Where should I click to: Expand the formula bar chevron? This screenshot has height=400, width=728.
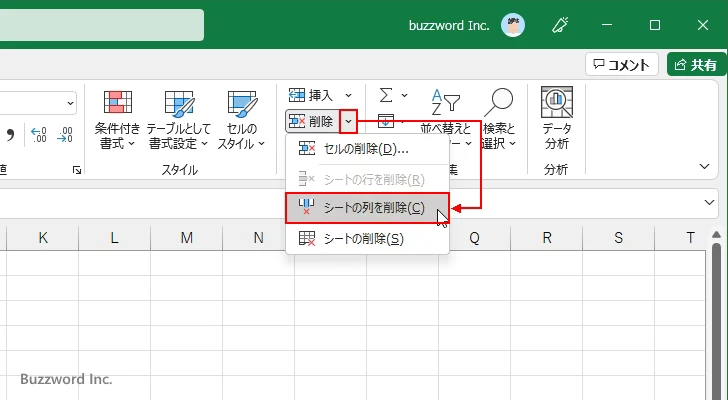coord(709,202)
